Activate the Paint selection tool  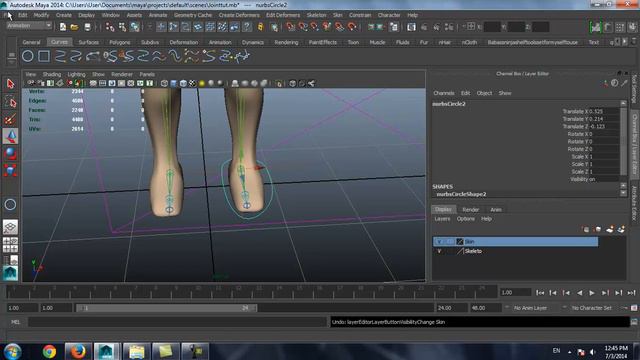point(11,119)
